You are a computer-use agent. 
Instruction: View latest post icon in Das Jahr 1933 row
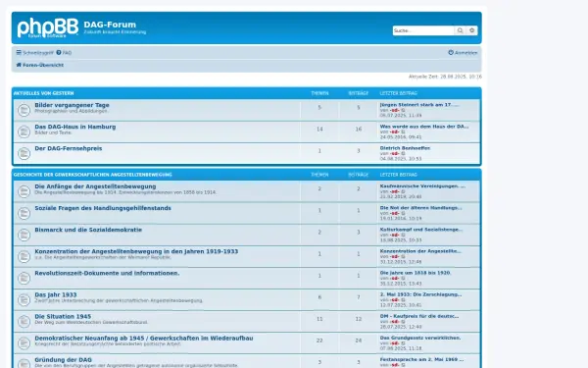point(403,300)
